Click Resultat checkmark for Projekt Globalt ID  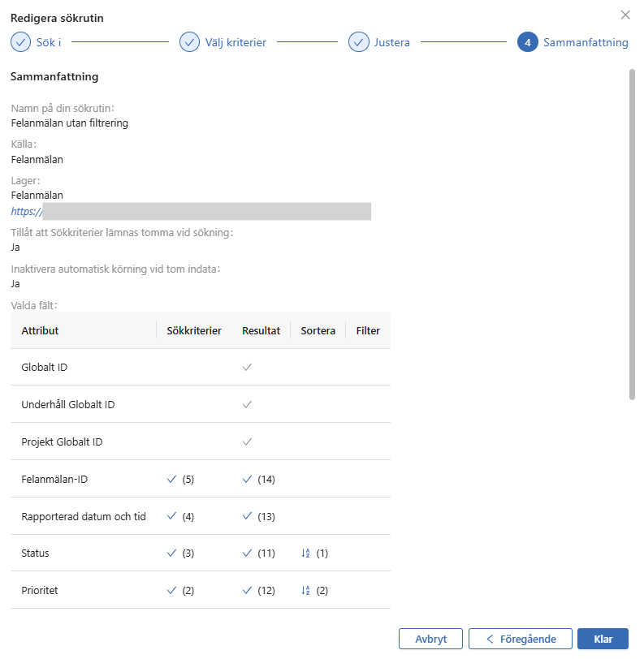click(248, 442)
